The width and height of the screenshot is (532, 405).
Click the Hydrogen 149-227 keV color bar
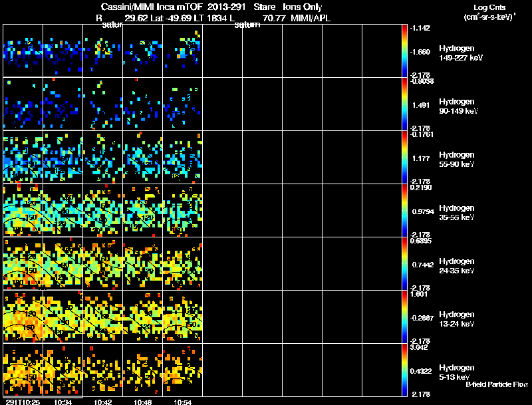point(404,51)
